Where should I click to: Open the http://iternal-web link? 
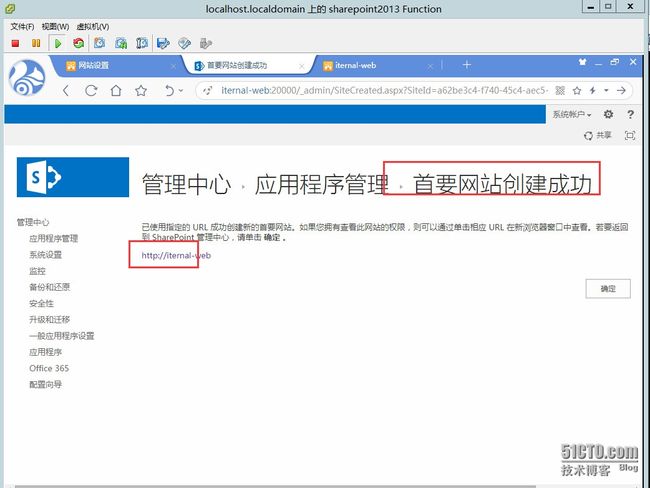coord(176,255)
